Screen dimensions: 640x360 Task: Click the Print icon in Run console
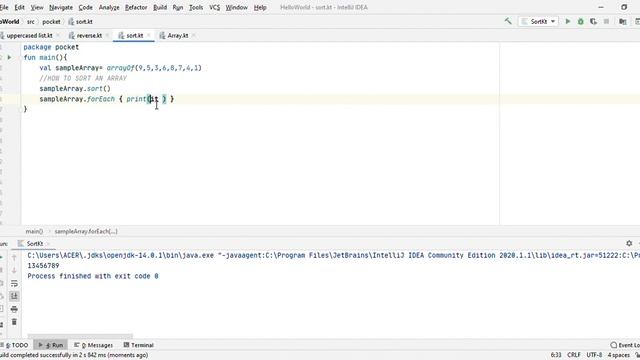(14, 309)
